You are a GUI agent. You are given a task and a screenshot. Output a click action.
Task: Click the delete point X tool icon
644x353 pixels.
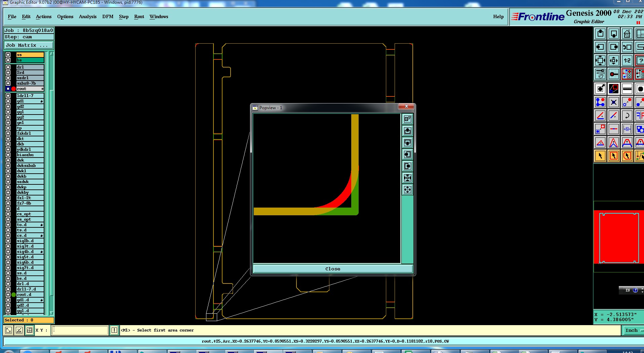click(614, 102)
